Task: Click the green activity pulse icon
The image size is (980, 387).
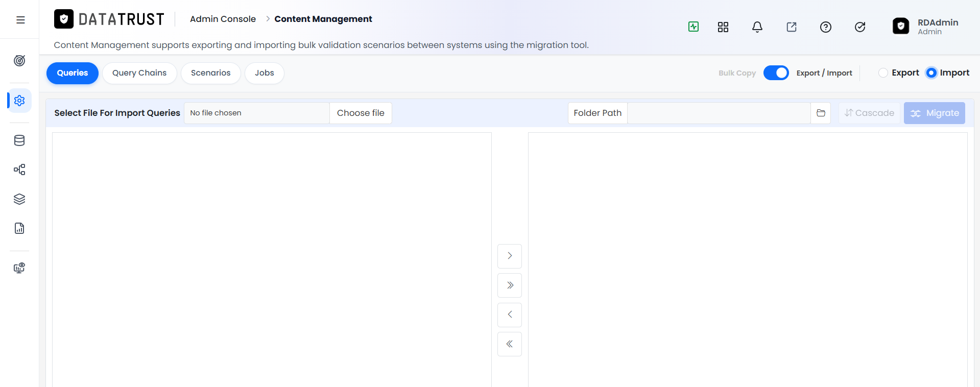Action: pyautogui.click(x=694, y=27)
